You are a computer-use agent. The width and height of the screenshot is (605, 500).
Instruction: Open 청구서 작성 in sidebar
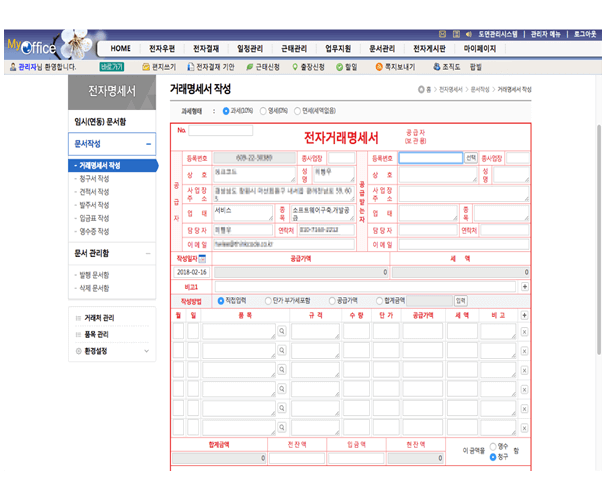(x=94, y=179)
